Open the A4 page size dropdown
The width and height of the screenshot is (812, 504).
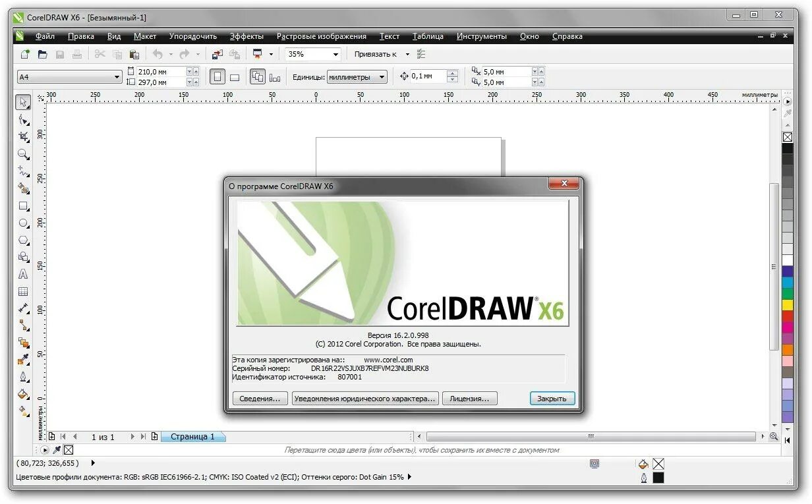(x=117, y=77)
